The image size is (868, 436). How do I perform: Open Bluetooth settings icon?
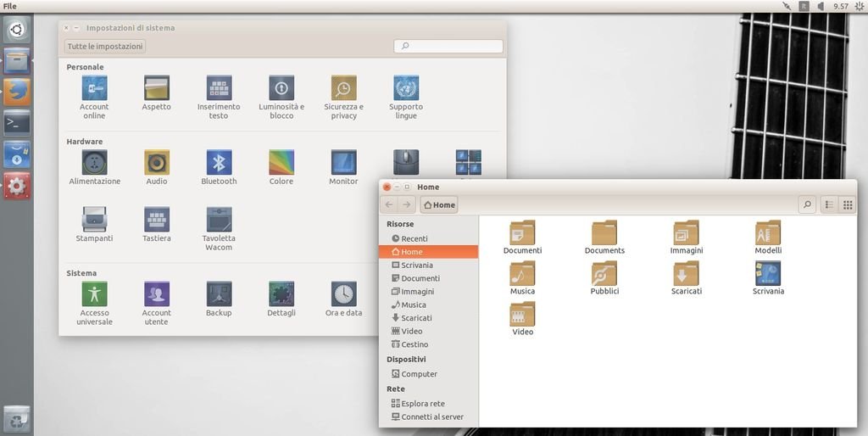pyautogui.click(x=219, y=162)
